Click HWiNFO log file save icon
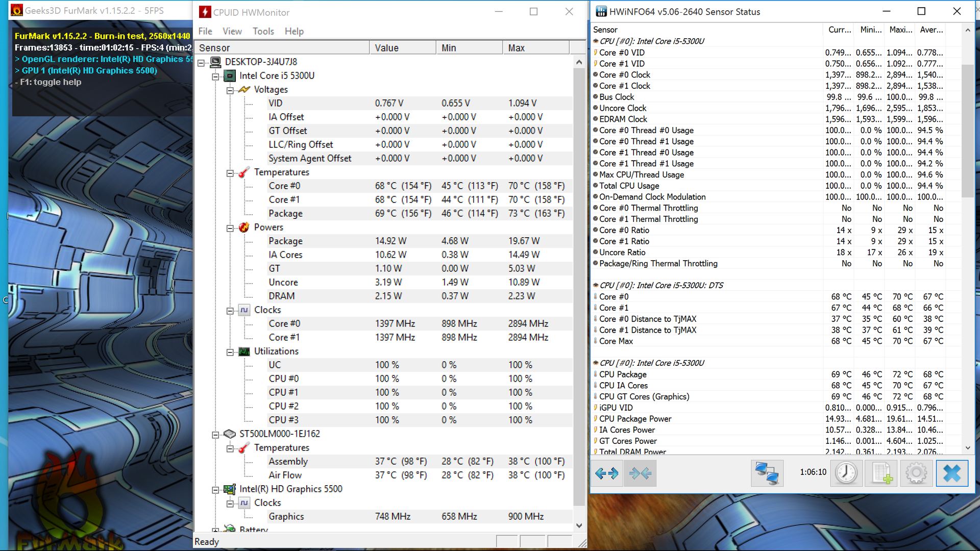Viewport: 980px width, 551px height. coord(881,473)
